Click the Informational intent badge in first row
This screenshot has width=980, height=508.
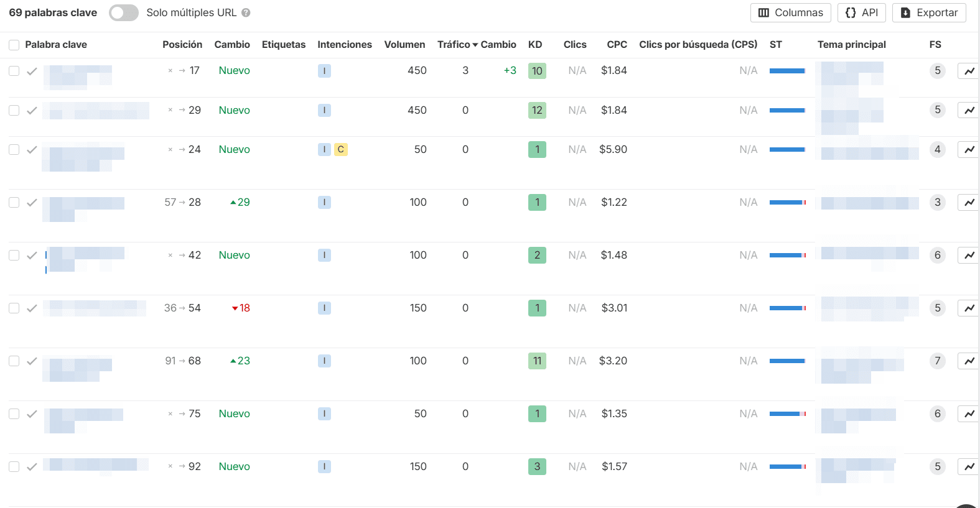tap(324, 71)
